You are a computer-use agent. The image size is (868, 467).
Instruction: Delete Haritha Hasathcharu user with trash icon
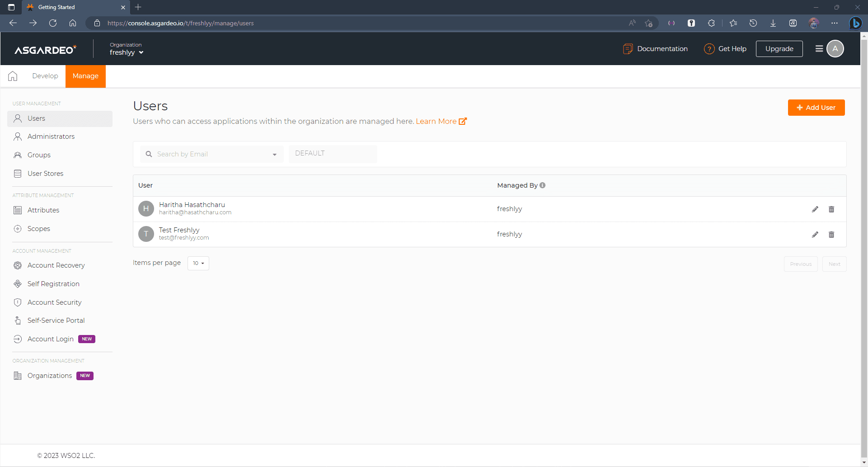831,209
